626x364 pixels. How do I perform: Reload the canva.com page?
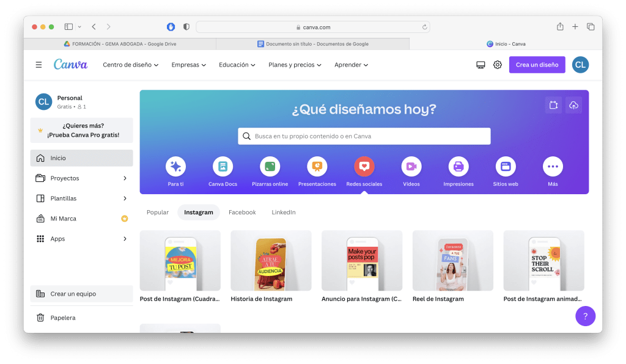[x=424, y=27]
